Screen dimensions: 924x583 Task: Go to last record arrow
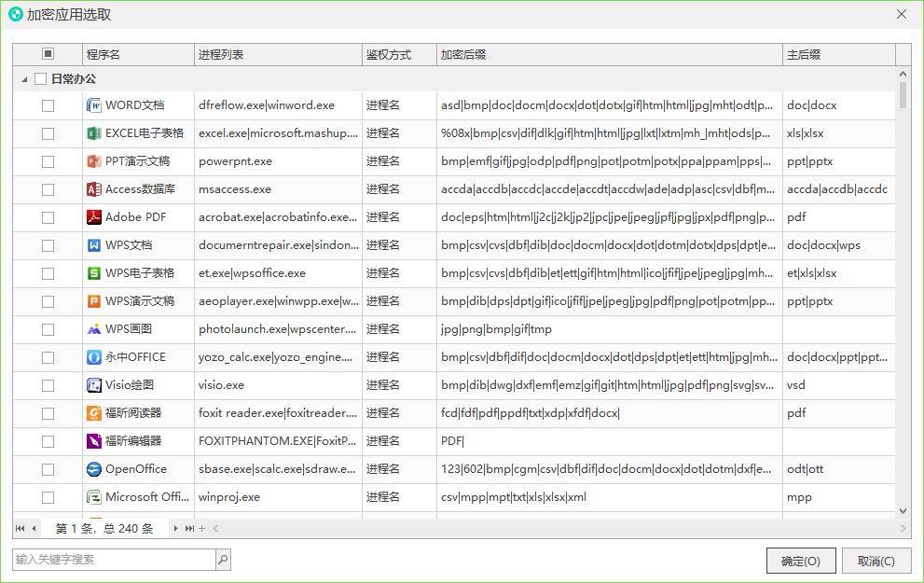[189, 529]
